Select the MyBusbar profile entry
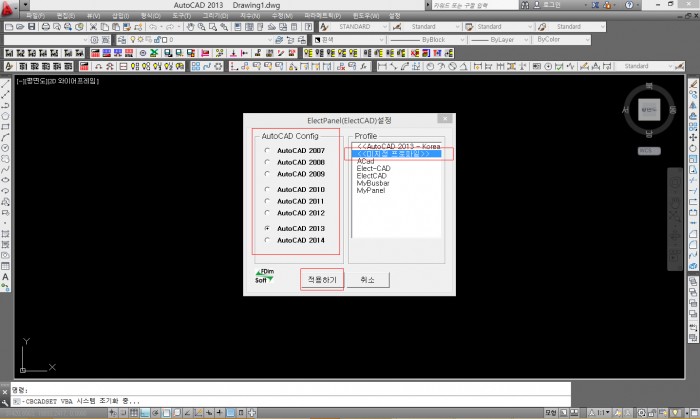 click(373, 183)
